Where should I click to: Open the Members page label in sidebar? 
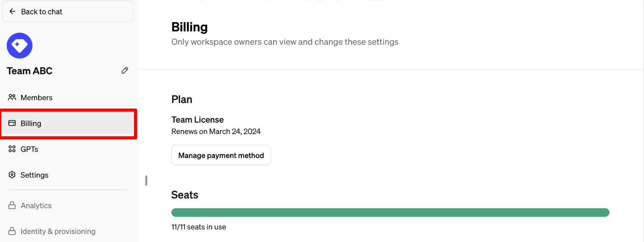[x=37, y=98]
